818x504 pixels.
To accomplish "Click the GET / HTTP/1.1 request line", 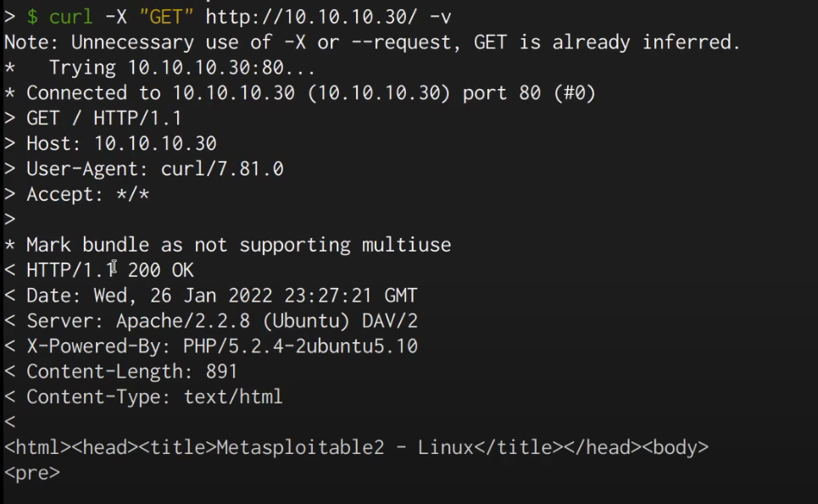I will 103,119.
